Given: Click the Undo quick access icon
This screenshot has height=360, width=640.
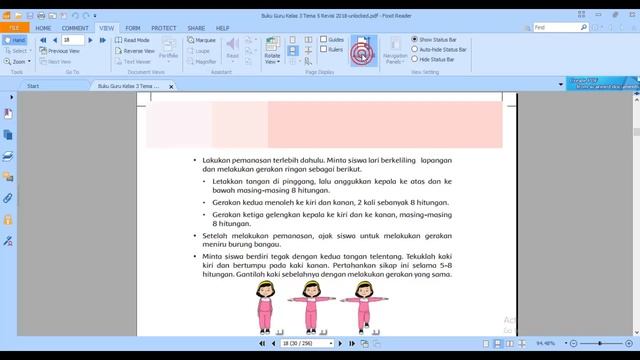Looking at the screenshot, I should pyautogui.click(x=75, y=16).
